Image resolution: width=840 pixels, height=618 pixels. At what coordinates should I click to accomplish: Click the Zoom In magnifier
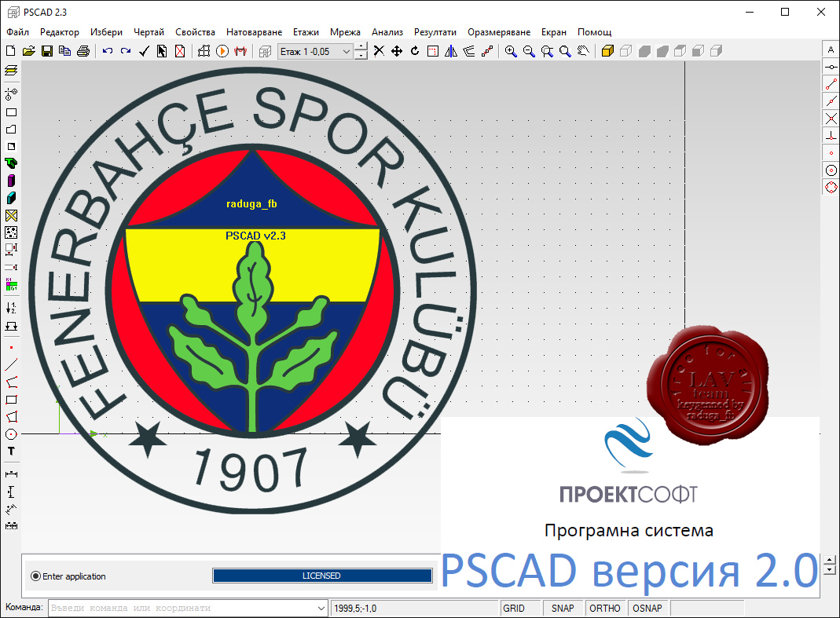tap(511, 51)
